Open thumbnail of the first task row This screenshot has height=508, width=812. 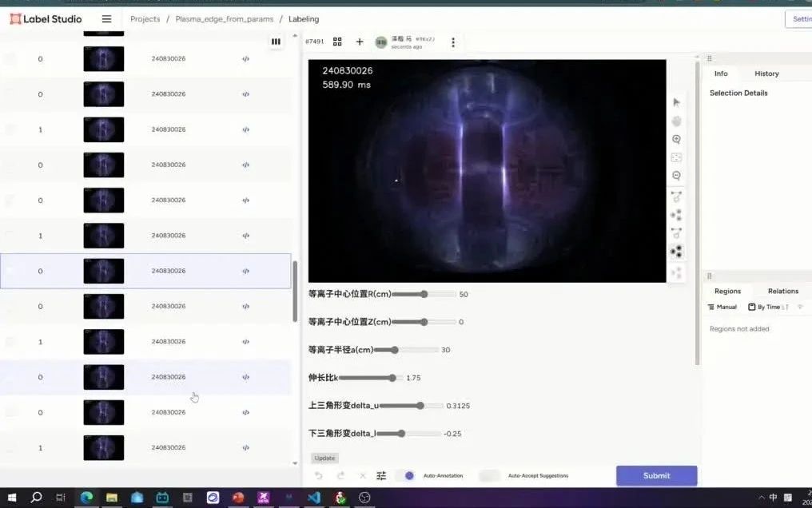click(x=104, y=59)
